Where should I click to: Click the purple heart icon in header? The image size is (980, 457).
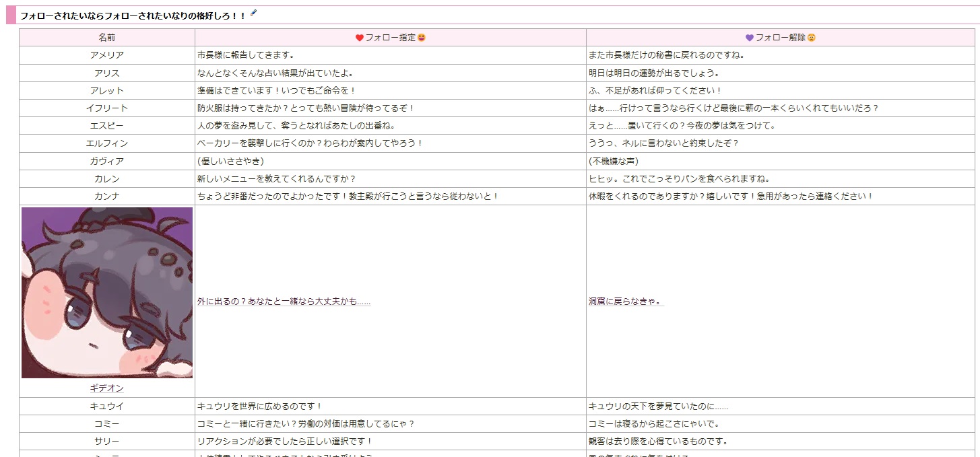750,38
